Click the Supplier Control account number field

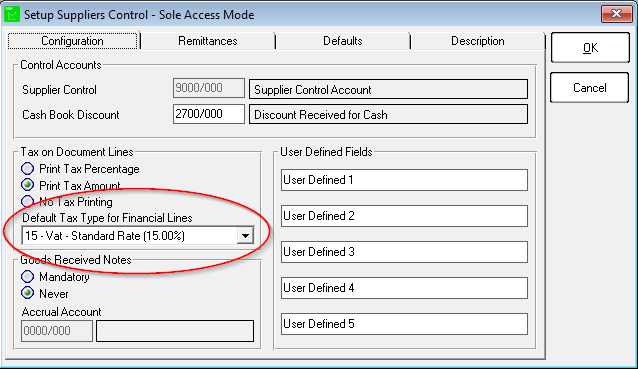pos(209,88)
